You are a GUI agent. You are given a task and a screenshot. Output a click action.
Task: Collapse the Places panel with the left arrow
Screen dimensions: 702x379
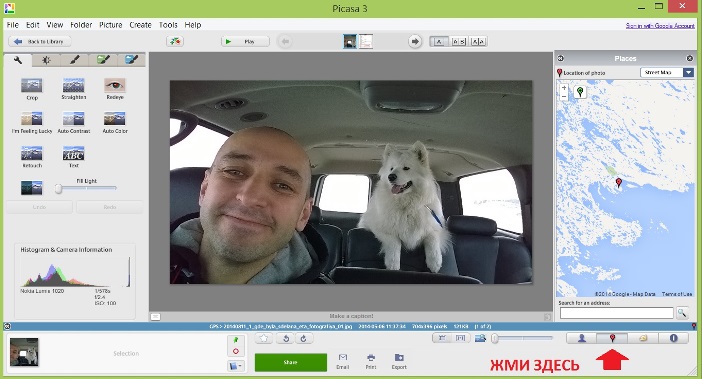560,58
